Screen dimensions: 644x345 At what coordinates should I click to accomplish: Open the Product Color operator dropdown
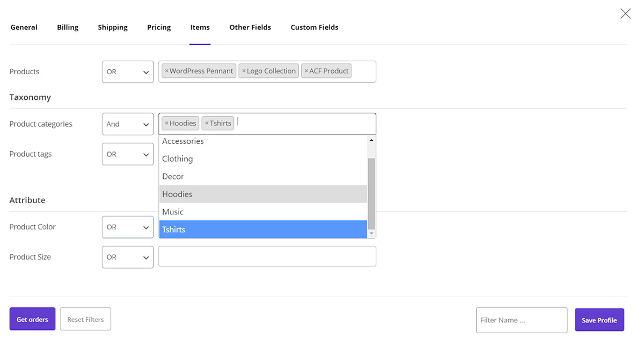128,227
